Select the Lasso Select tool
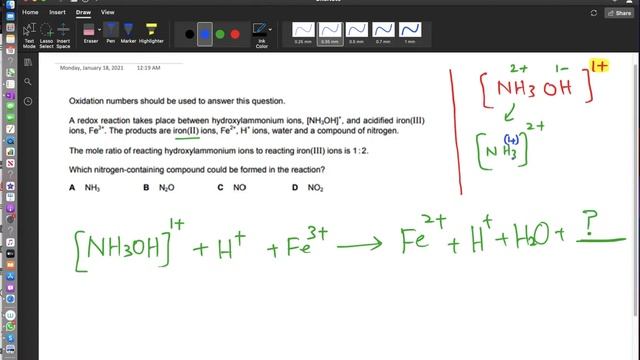This screenshot has height=360, width=640. [x=46, y=36]
